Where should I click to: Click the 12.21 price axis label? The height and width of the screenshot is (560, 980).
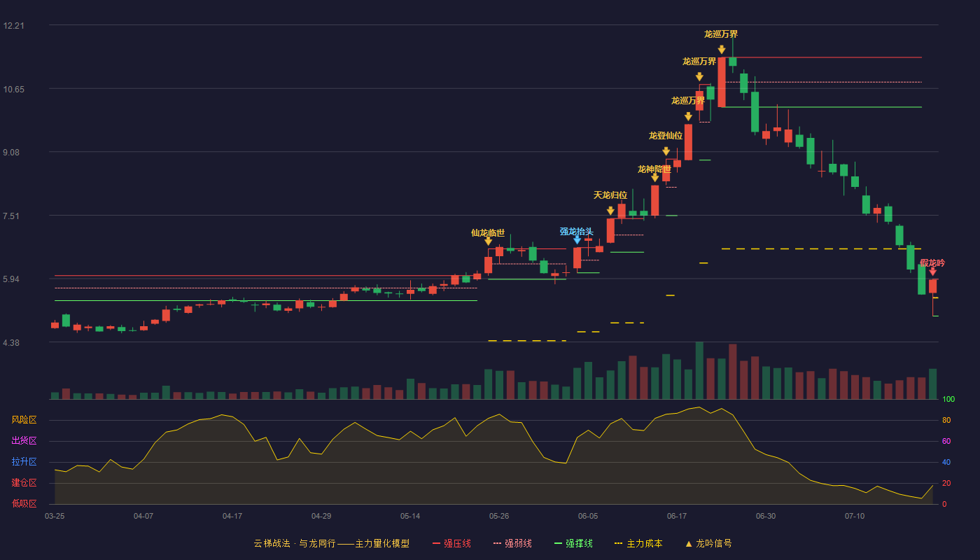click(x=14, y=26)
